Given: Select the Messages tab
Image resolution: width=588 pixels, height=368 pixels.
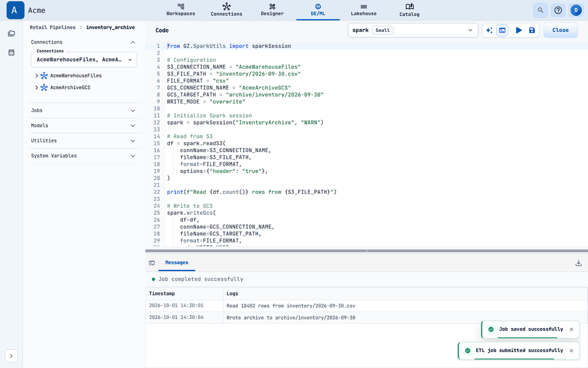Looking at the screenshot, I should [x=176, y=263].
